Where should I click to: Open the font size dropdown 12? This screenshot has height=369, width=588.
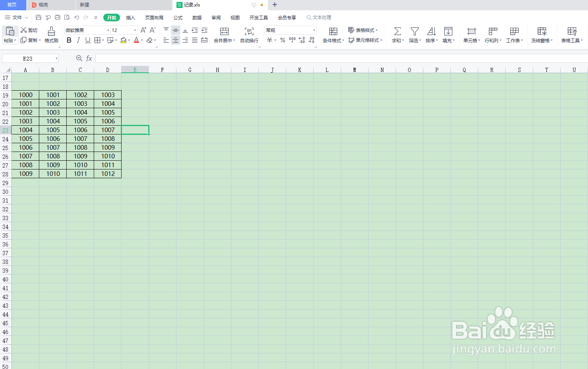[x=135, y=30]
